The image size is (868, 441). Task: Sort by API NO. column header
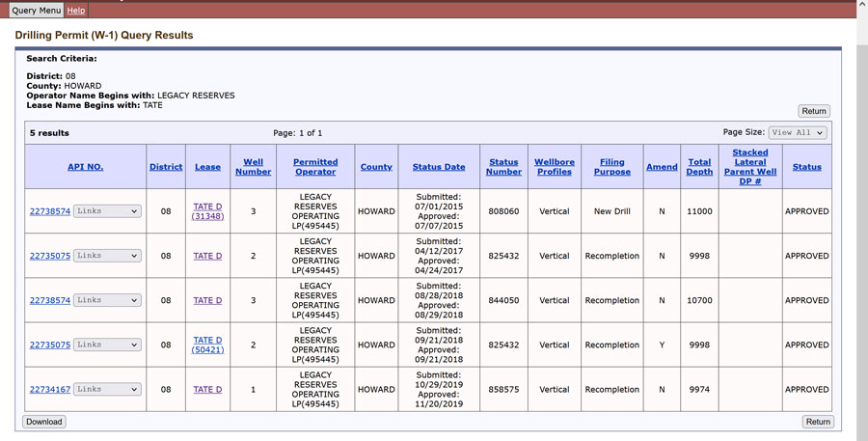click(85, 167)
